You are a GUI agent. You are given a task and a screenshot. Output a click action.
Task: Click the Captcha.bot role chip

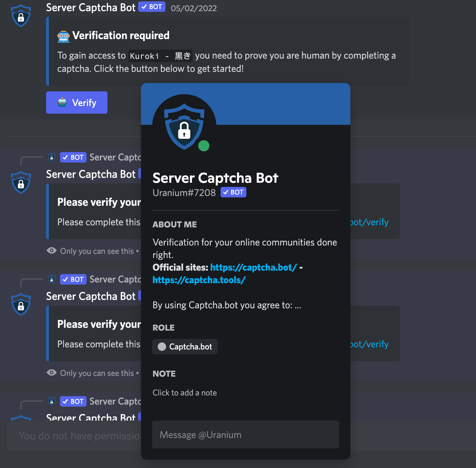click(185, 347)
